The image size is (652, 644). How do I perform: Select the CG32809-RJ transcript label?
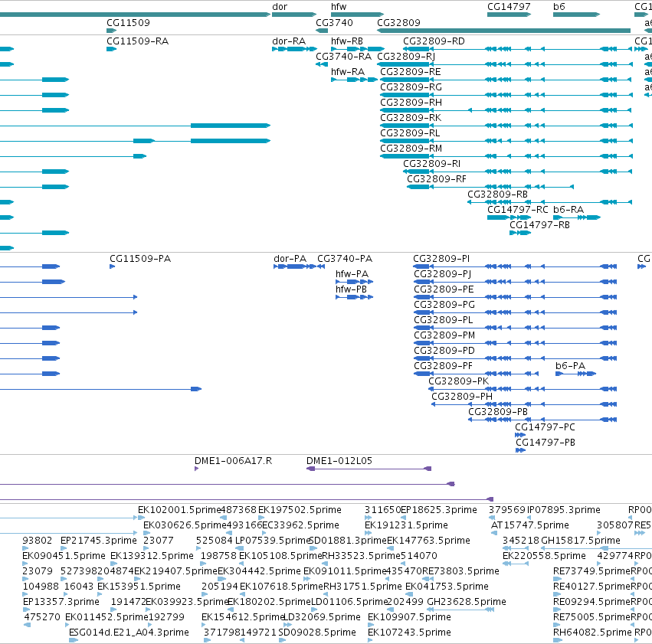point(406,57)
